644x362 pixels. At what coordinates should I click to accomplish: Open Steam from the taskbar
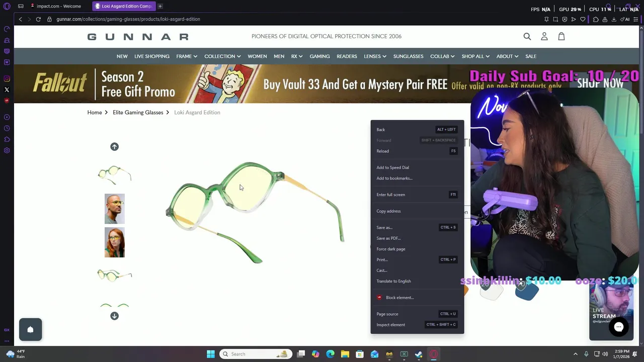pos(419,354)
